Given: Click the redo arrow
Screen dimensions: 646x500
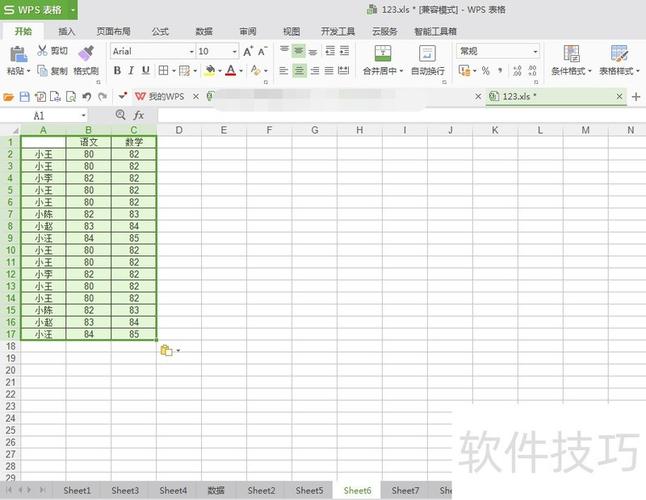Looking at the screenshot, I should click(x=102, y=97).
